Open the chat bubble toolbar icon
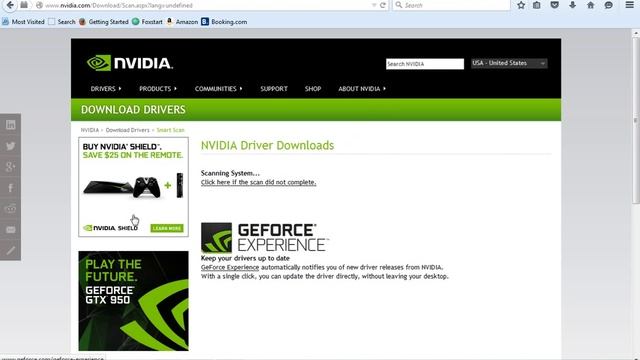This screenshot has width=640, height=360. click(608, 5)
